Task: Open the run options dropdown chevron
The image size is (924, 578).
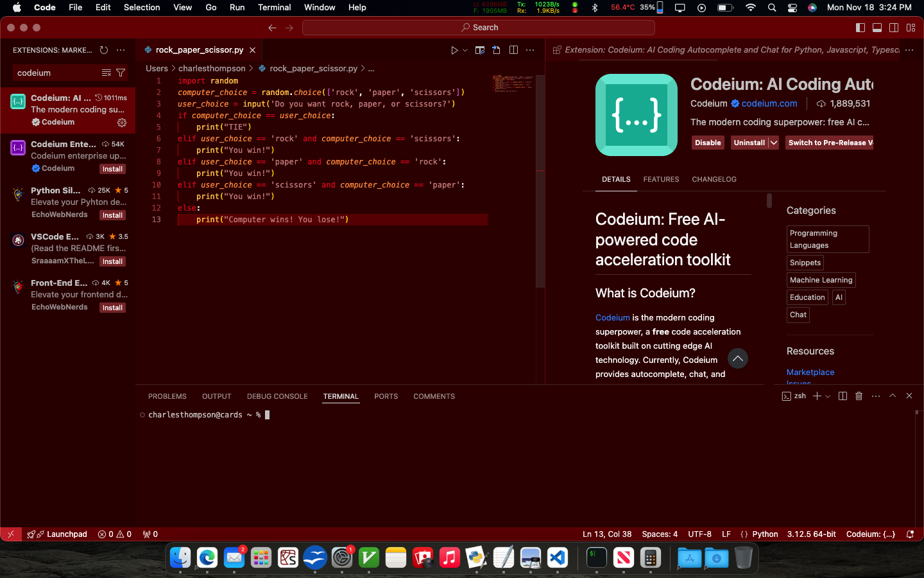Action: 465,50
